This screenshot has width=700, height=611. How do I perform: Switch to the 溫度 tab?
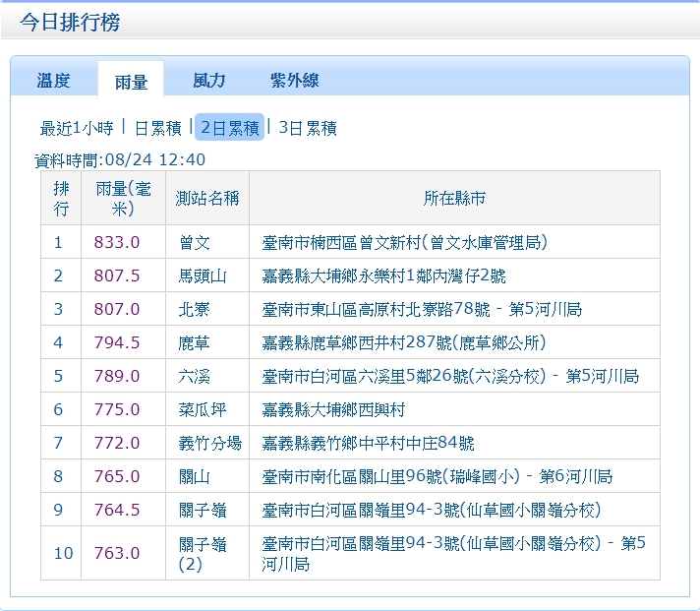(53, 81)
